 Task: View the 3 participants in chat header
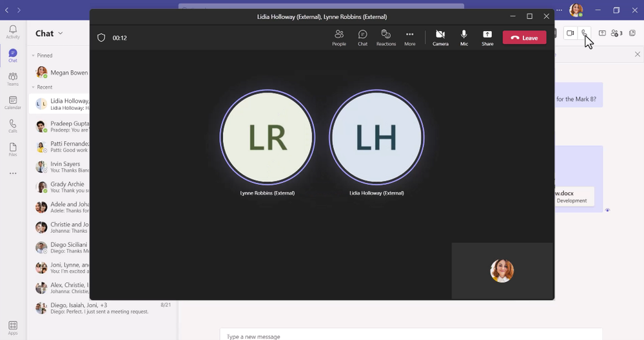point(616,33)
